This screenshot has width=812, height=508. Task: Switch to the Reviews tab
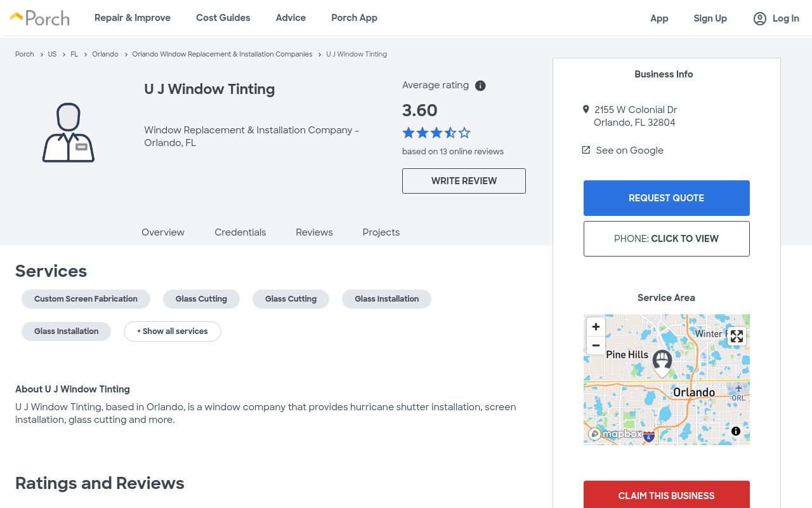[314, 232]
